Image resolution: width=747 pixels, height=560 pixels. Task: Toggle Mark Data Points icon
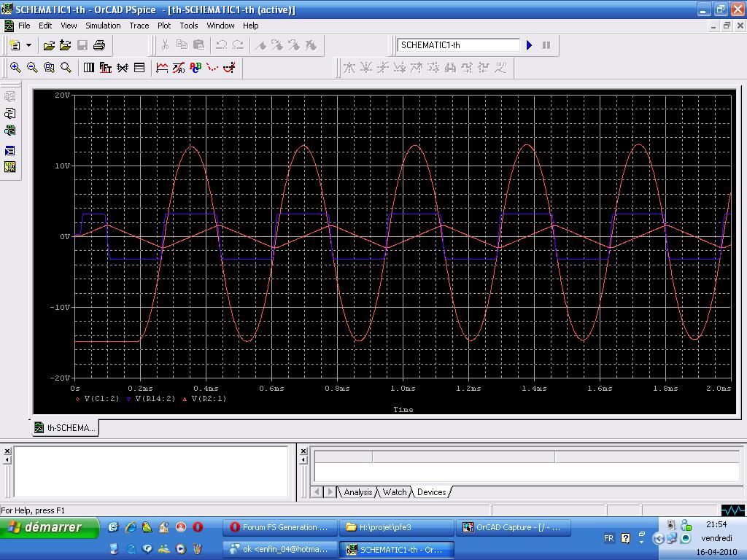point(212,68)
